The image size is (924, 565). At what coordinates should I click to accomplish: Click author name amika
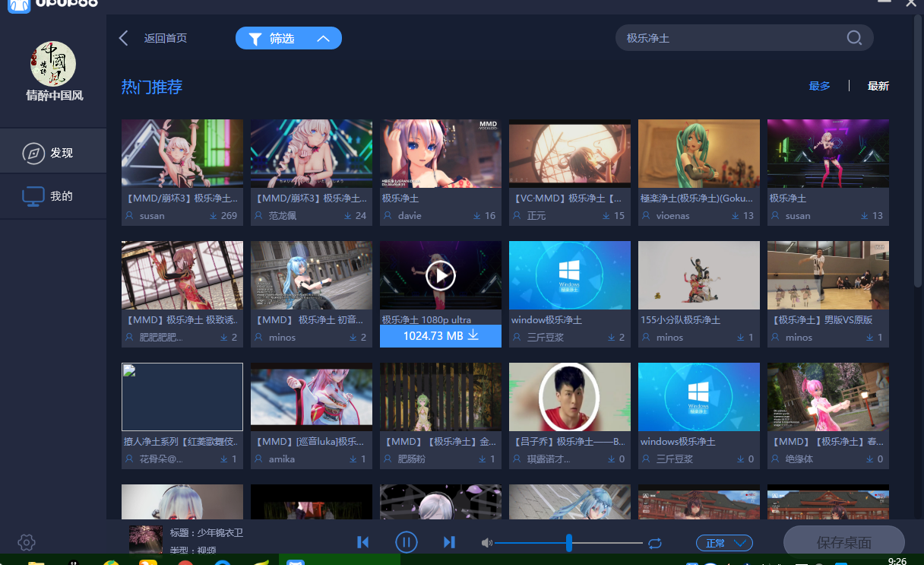(282, 459)
